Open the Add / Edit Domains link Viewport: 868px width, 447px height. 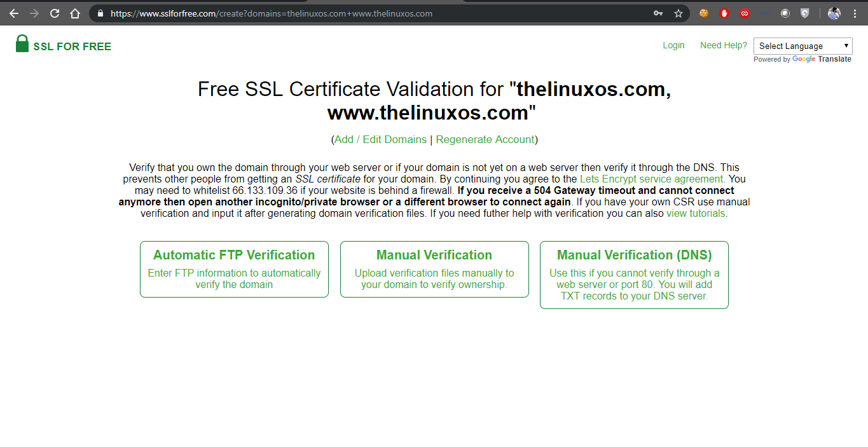tap(380, 139)
